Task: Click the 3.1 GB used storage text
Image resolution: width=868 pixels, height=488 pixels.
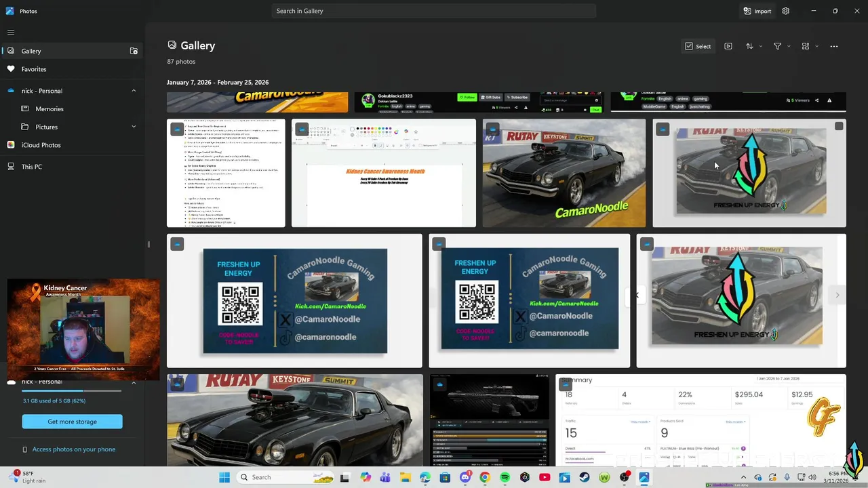Action: pyautogui.click(x=54, y=401)
